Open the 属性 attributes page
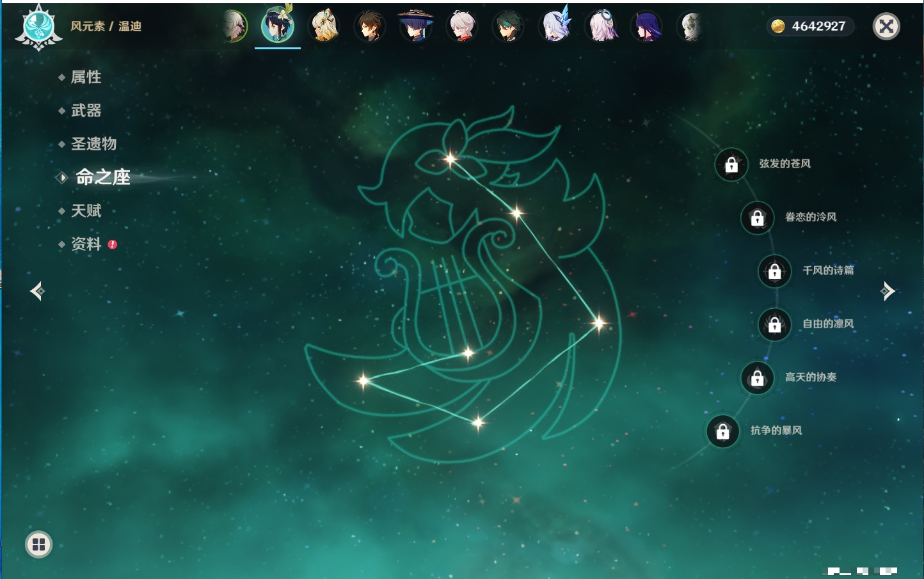Viewport: 924px width, 579px height. [x=86, y=77]
